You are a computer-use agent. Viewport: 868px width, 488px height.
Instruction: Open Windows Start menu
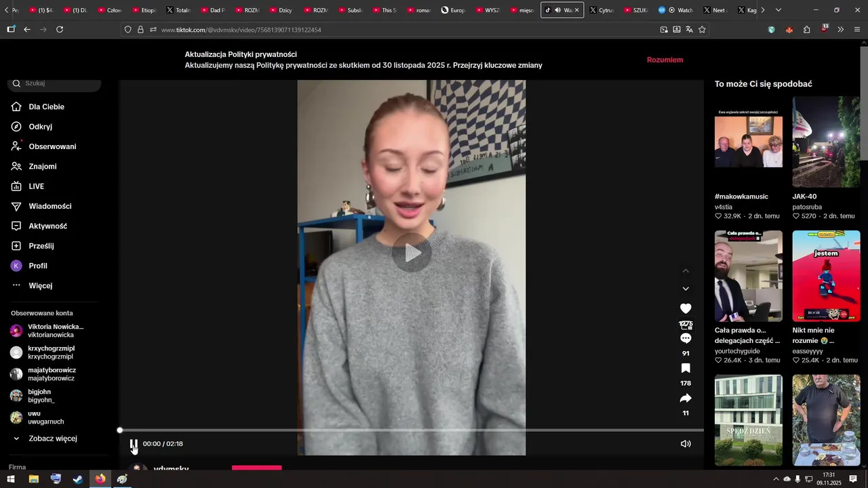11,479
